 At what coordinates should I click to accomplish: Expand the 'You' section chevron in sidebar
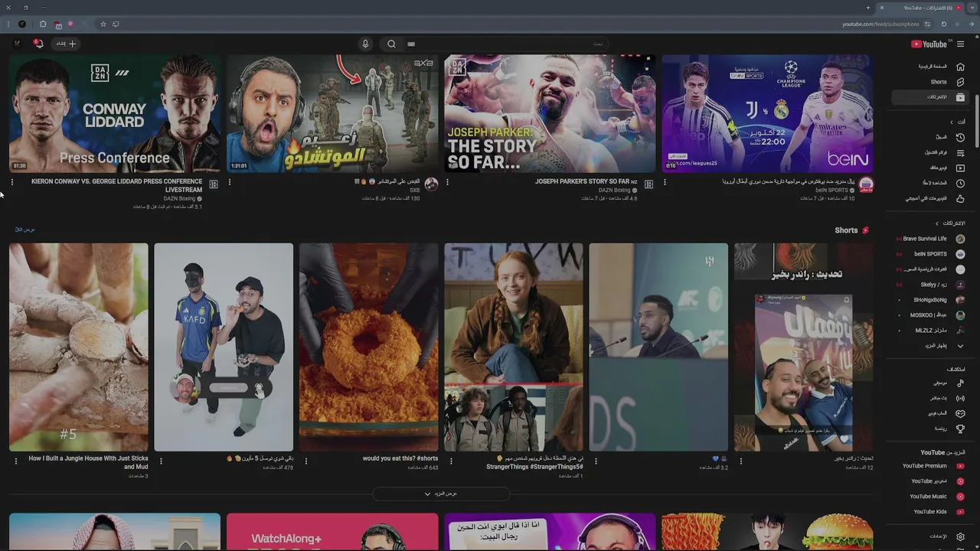coord(952,122)
